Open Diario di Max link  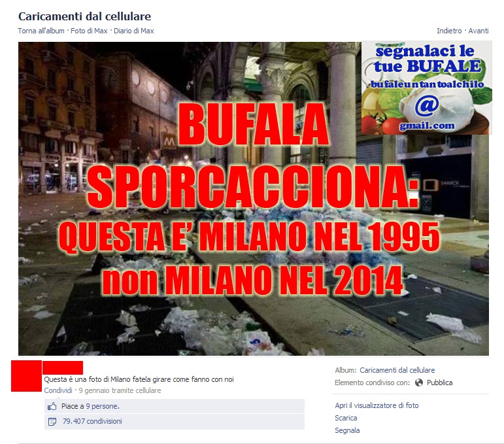click(x=134, y=31)
